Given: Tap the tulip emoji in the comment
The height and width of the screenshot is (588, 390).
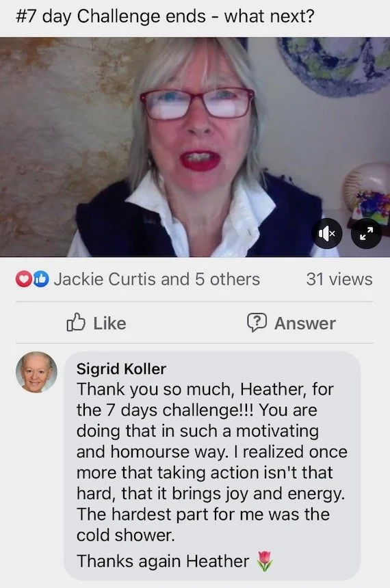Looking at the screenshot, I should click(265, 561).
